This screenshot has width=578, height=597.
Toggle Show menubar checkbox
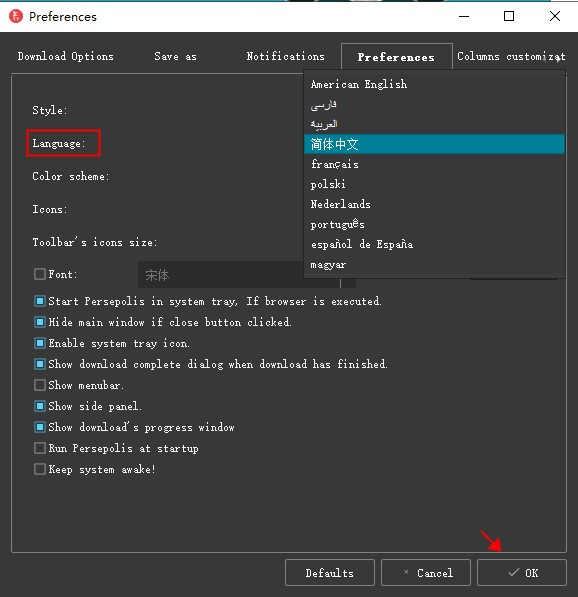[40, 385]
